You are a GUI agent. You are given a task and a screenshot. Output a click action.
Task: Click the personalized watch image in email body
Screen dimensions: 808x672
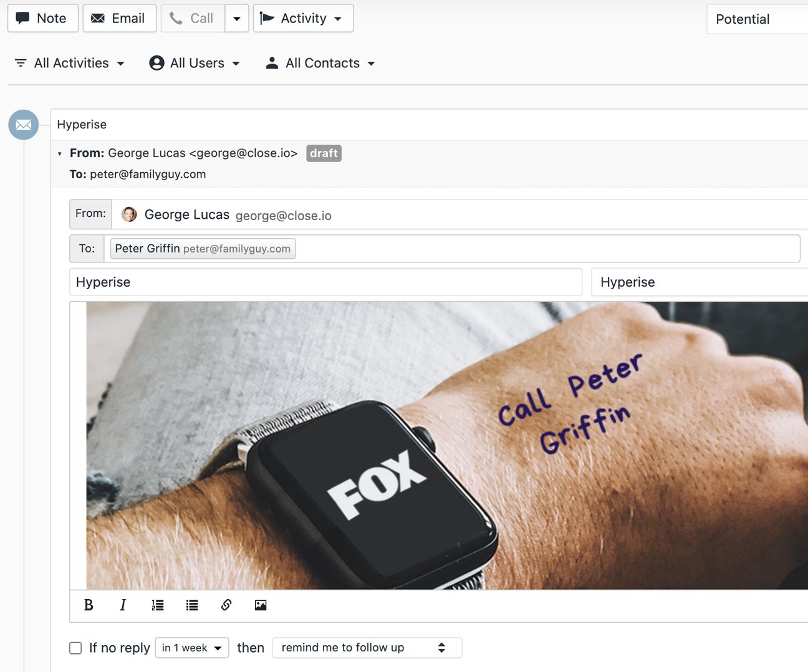447,446
